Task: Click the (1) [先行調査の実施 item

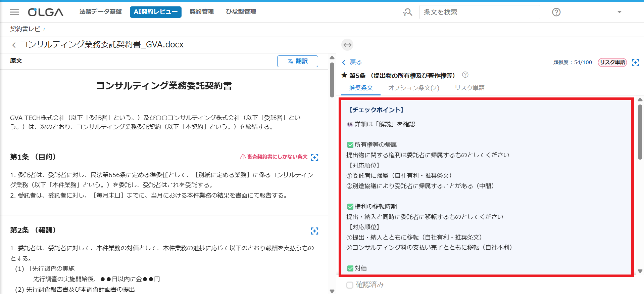Action: pyautogui.click(x=45, y=269)
